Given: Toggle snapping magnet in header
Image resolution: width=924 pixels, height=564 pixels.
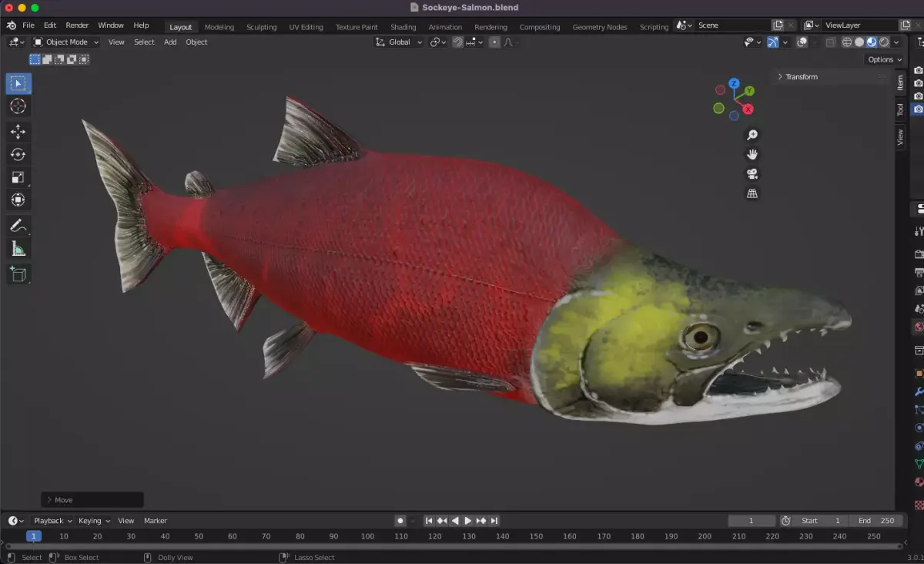Looking at the screenshot, I should [x=457, y=42].
